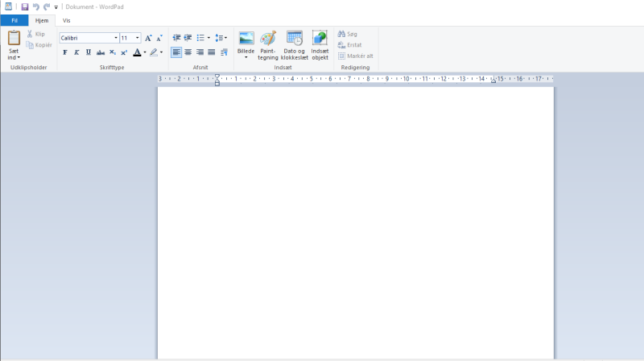Open the Fil menu

14,20
